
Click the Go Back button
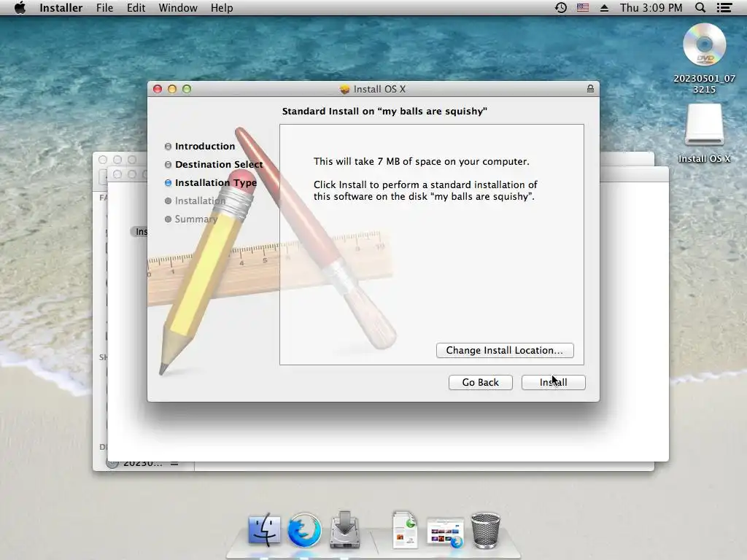pos(480,382)
